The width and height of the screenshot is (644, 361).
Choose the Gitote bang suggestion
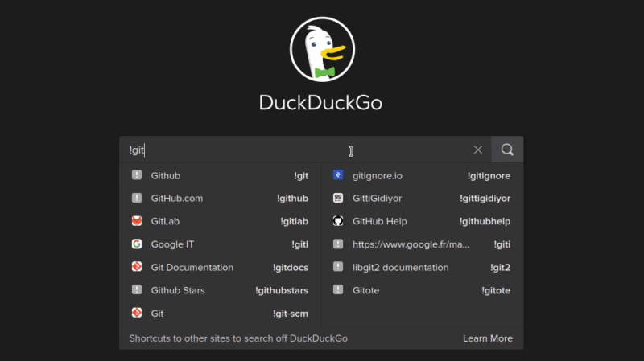pyautogui.click(x=421, y=290)
